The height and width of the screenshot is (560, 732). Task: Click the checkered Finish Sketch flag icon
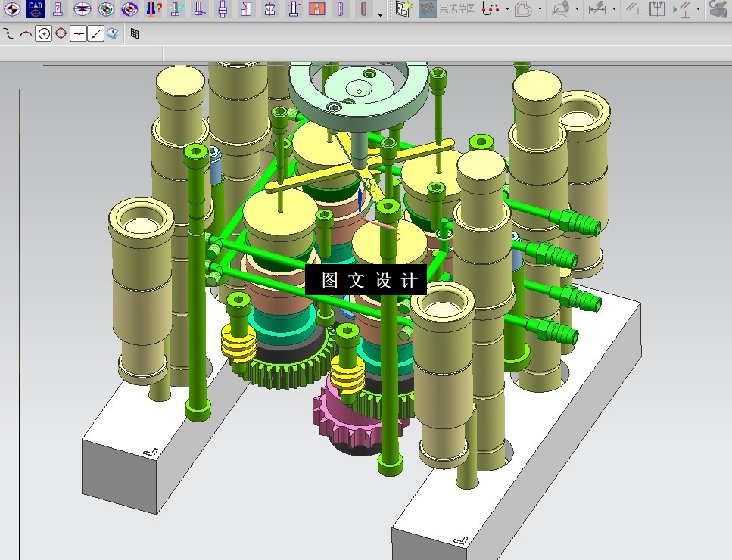tap(427, 9)
